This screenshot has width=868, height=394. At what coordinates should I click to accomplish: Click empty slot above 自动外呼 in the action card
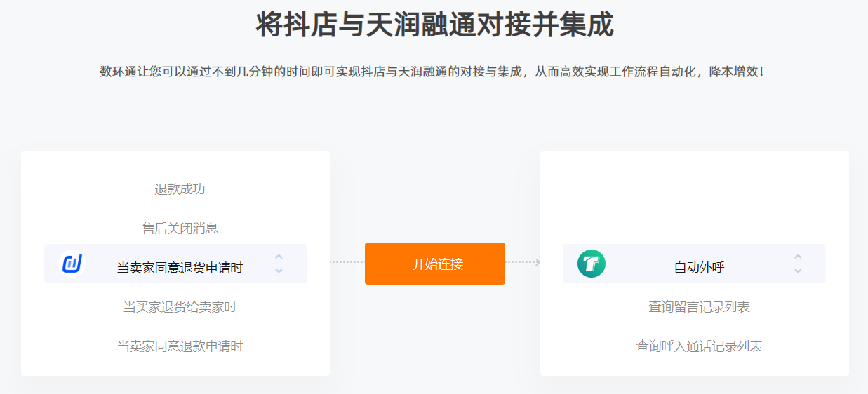click(695, 209)
